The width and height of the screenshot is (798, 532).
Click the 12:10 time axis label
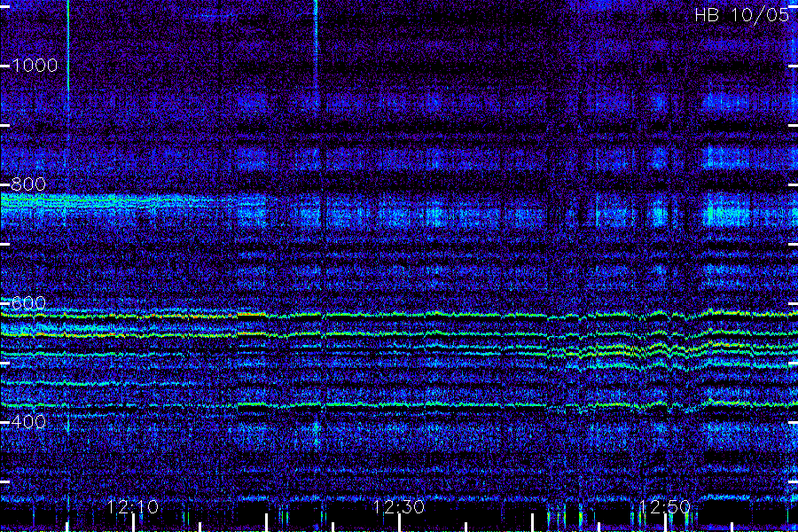click(x=133, y=507)
